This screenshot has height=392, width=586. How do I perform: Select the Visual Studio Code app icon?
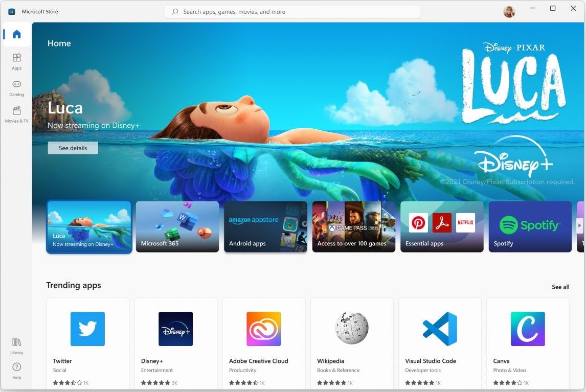(440, 329)
